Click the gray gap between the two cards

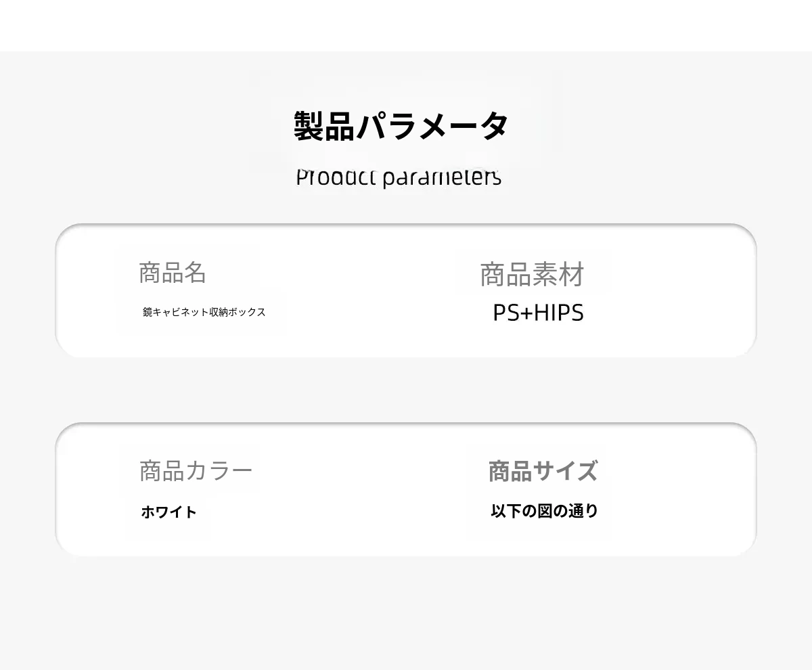point(406,390)
